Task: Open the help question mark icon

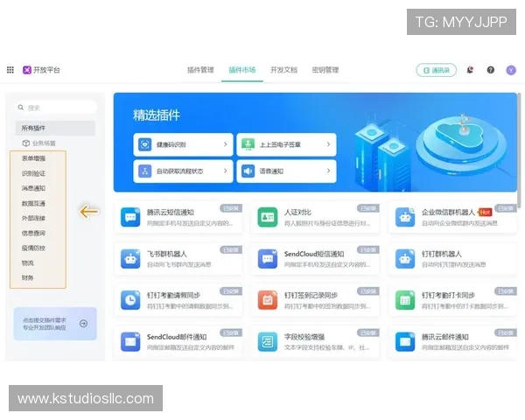Action: click(x=491, y=70)
